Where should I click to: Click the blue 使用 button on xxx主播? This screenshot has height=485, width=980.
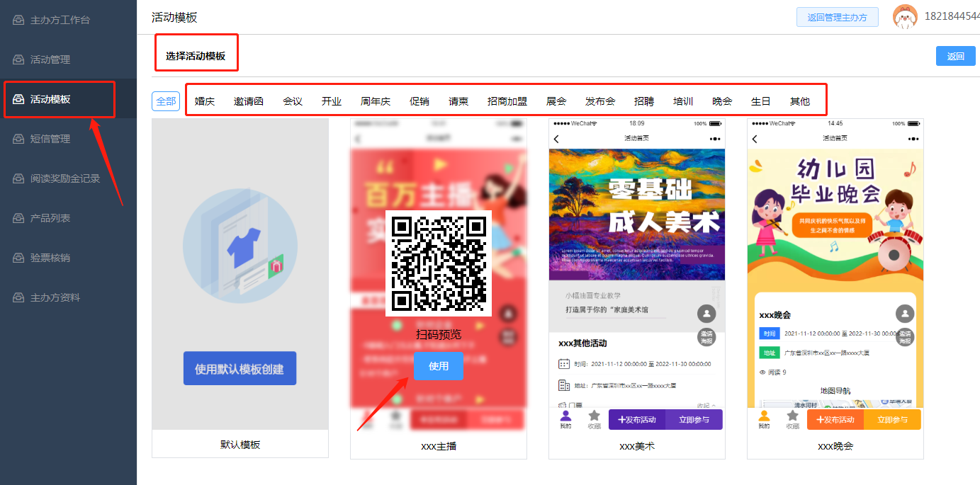tap(439, 366)
